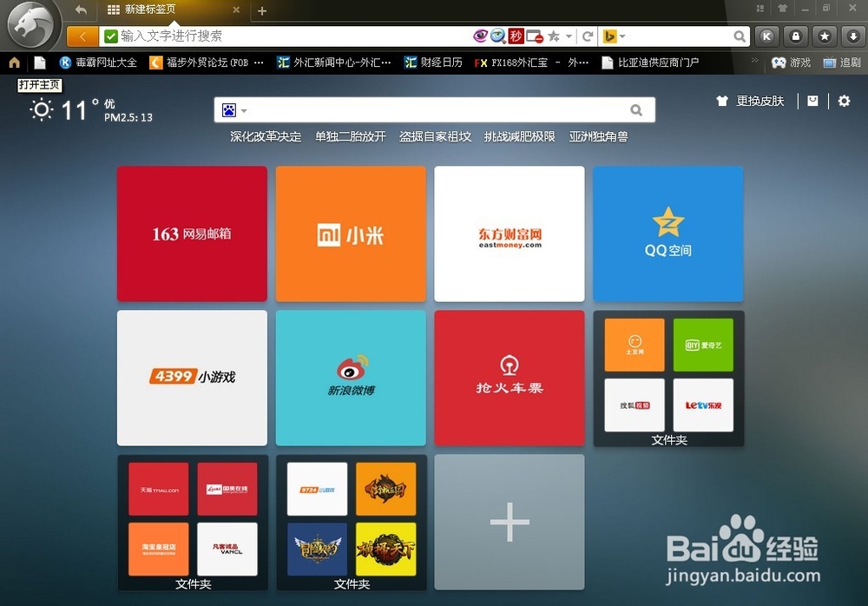The height and width of the screenshot is (606, 868).
Task: Open the hot search 挑战减肥极限
Action: (519, 136)
